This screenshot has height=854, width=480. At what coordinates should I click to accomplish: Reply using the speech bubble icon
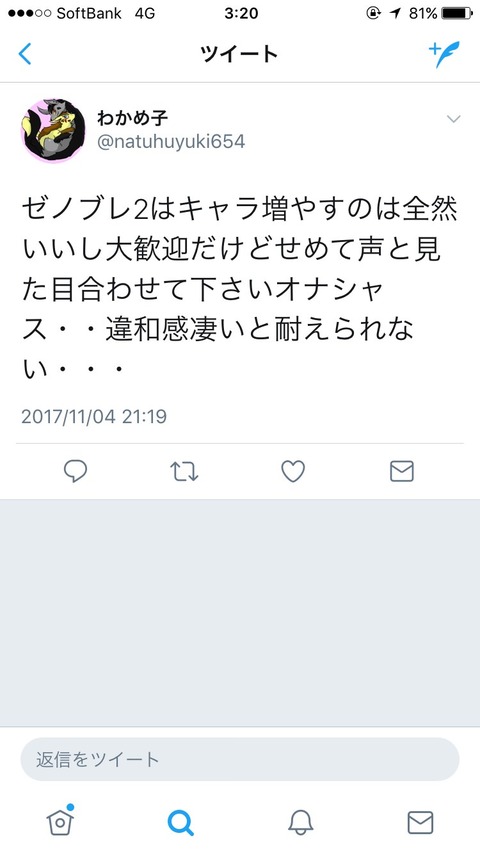75,471
